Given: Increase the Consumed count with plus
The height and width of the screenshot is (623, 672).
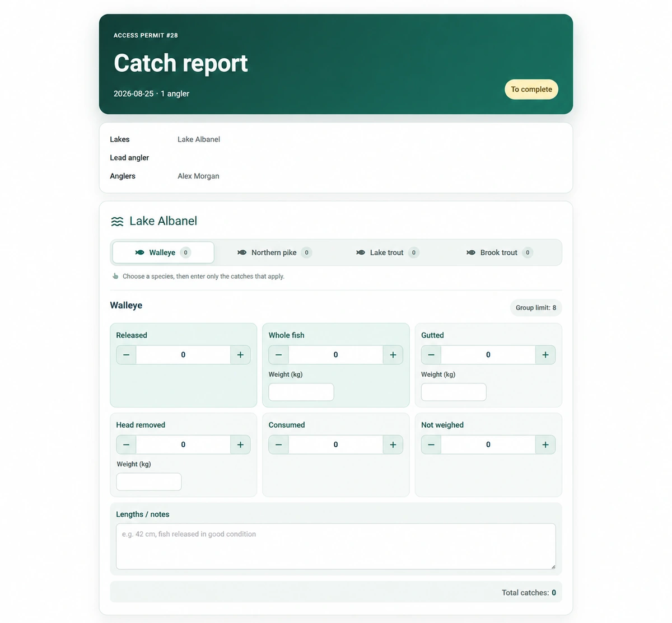Looking at the screenshot, I should [x=393, y=444].
